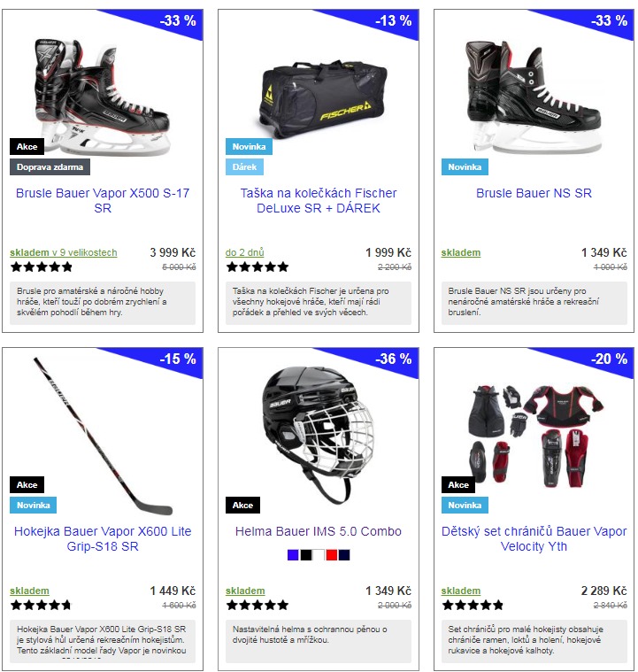Select the red helmet color swatch
The width and height of the screenshot is (638, 672).
(x=332, y=555)
